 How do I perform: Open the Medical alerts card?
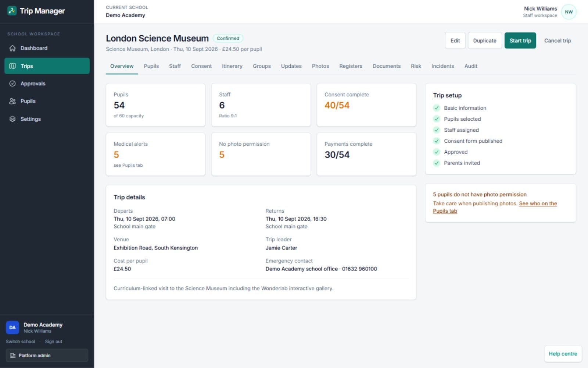155,154
